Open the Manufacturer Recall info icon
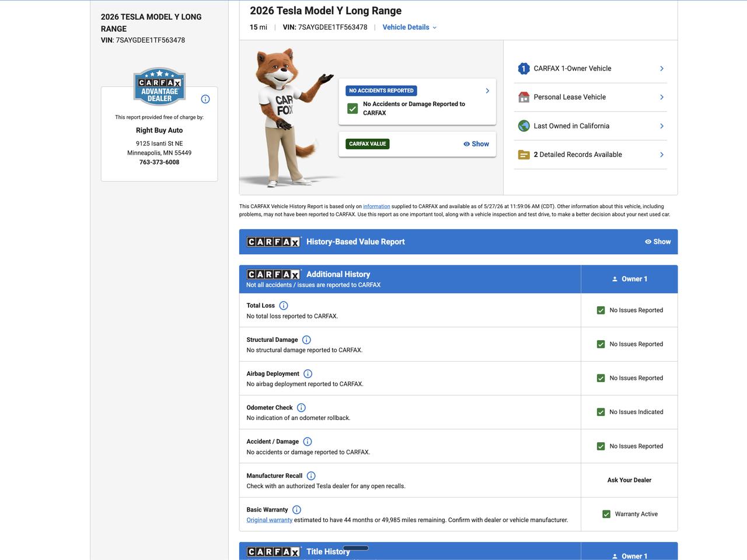This screenshot has width=747, height=560. pyautogui.click(x=311, y=476)
